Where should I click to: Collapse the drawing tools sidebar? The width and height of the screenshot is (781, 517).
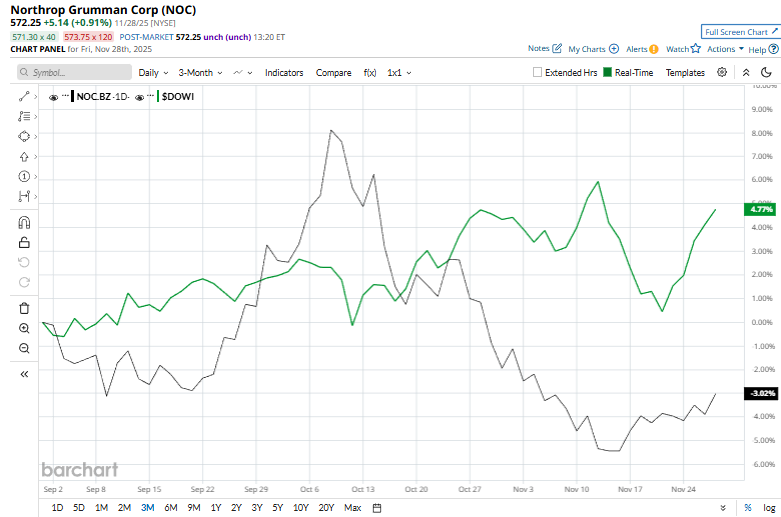pos(24,374)
